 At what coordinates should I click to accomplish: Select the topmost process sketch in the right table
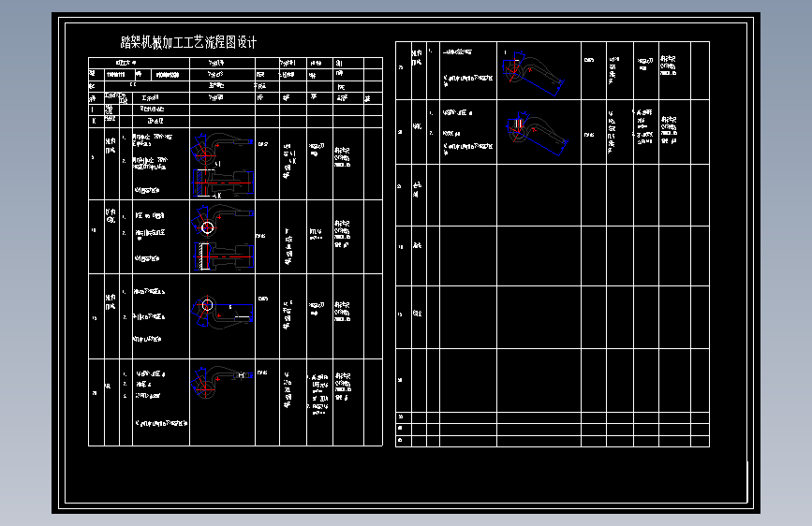point(533,73)
